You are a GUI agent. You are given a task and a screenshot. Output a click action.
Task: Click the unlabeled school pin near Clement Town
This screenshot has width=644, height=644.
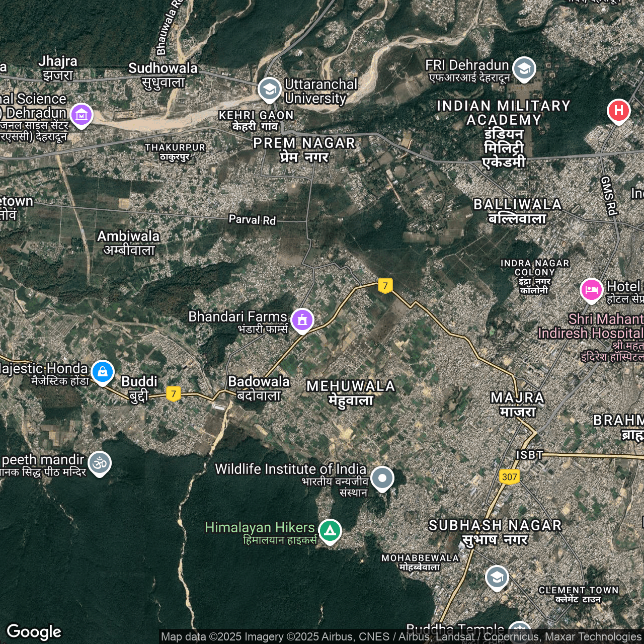point(497,578)
